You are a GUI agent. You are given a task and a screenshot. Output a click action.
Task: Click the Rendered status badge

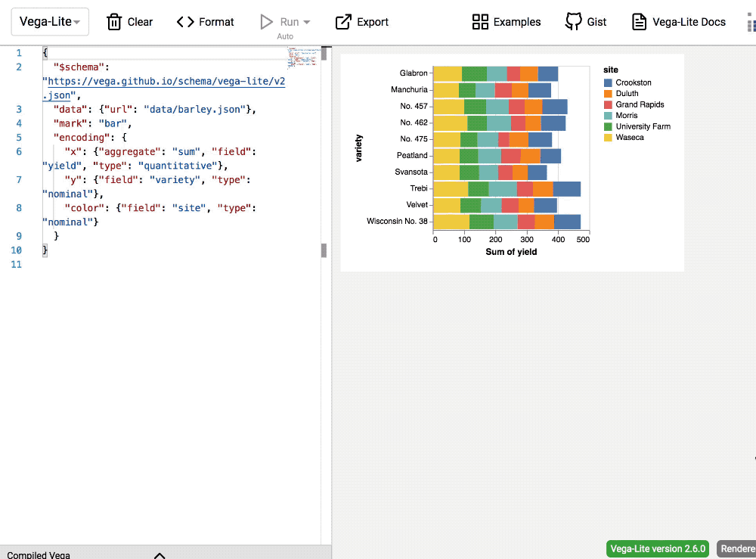[737, 548]
